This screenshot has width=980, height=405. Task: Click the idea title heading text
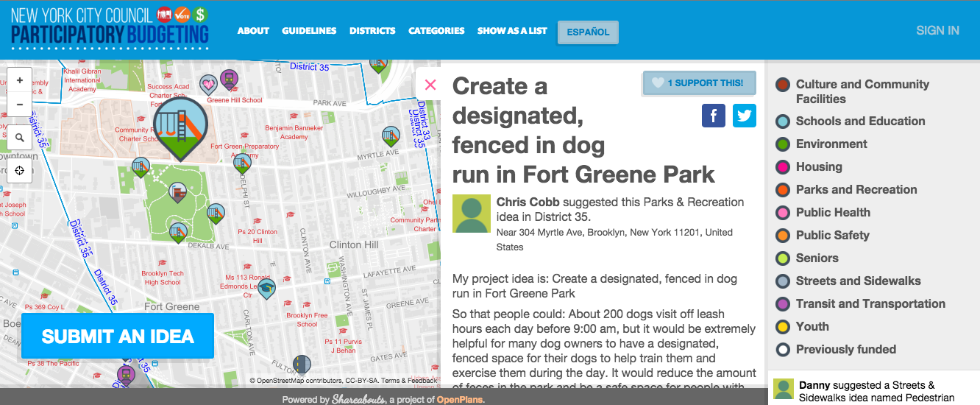pyautogui.click(x=583, y=130)
